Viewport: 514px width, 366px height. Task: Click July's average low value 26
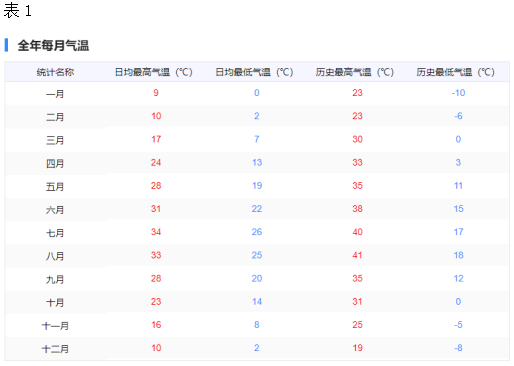pyautogui.click(x=257, y=232)
